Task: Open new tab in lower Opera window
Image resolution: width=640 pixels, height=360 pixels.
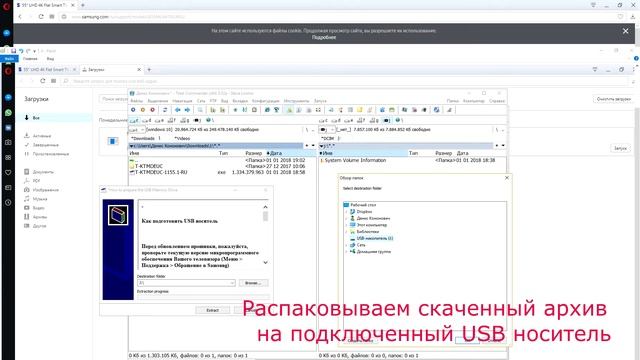Action: coord(149,70)
